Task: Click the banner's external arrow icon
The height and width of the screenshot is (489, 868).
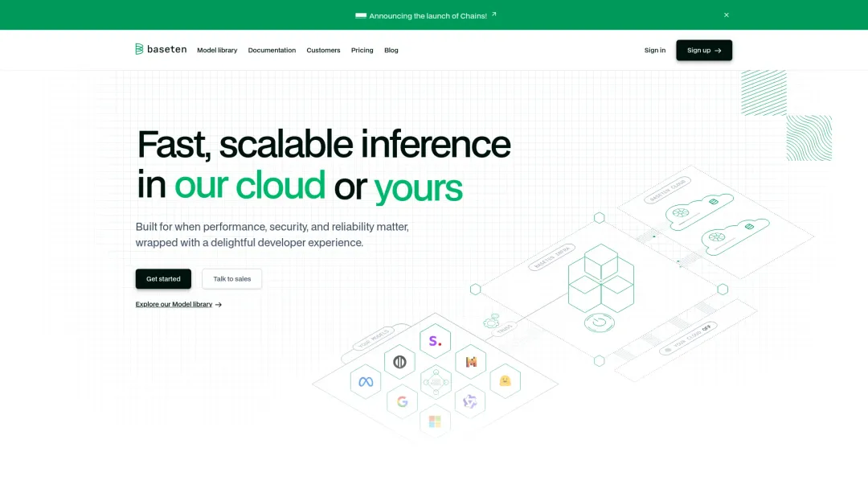Action: point(493,14)
